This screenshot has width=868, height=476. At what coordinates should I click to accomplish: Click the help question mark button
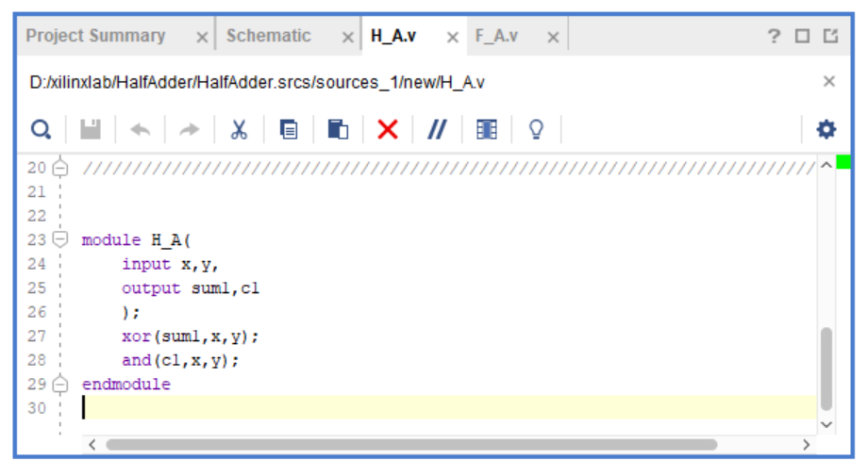tap(774, 36)
